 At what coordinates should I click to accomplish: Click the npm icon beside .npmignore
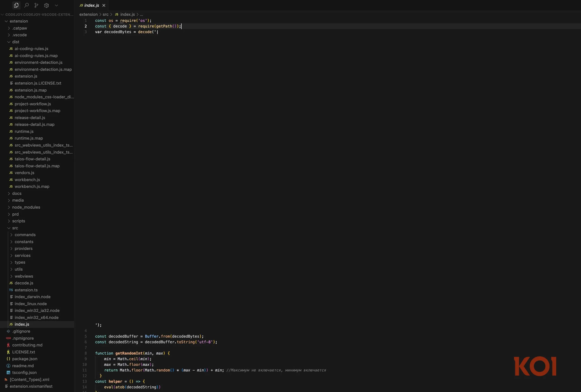point(8,338)
